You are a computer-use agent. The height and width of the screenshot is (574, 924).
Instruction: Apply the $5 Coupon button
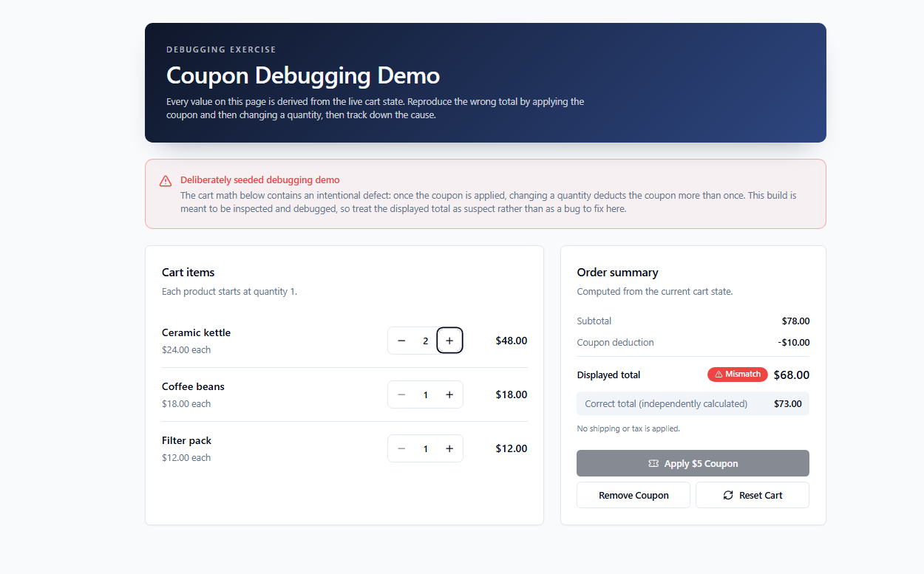(693, 463)
